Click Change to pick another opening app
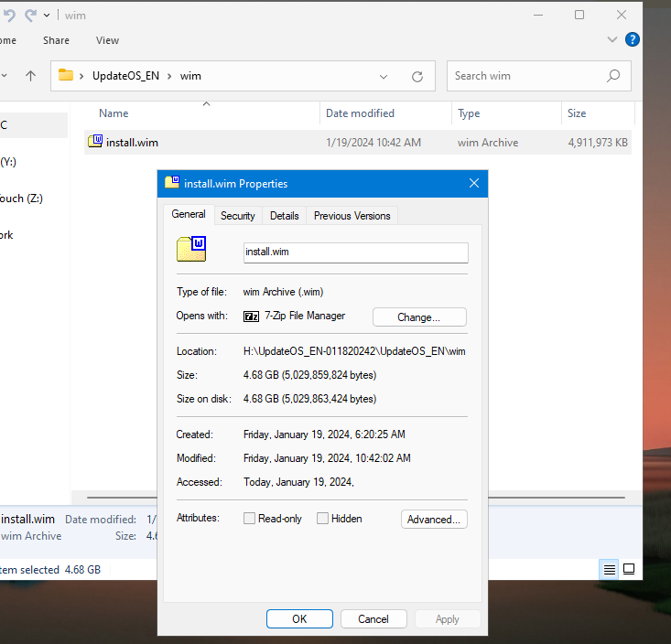 click(x=419, y=317)
